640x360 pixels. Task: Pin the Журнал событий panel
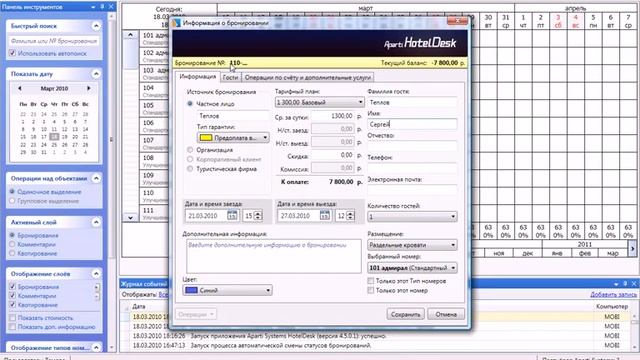[x=625, y=284]
